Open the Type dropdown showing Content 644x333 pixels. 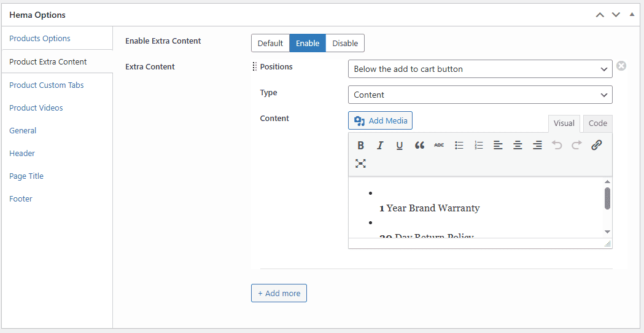[479, 95]
